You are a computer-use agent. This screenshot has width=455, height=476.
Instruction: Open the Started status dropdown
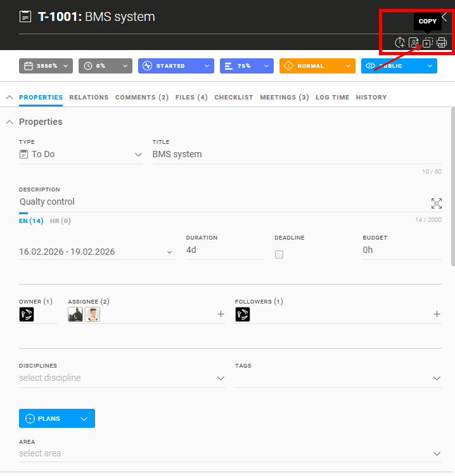[176, 66]
